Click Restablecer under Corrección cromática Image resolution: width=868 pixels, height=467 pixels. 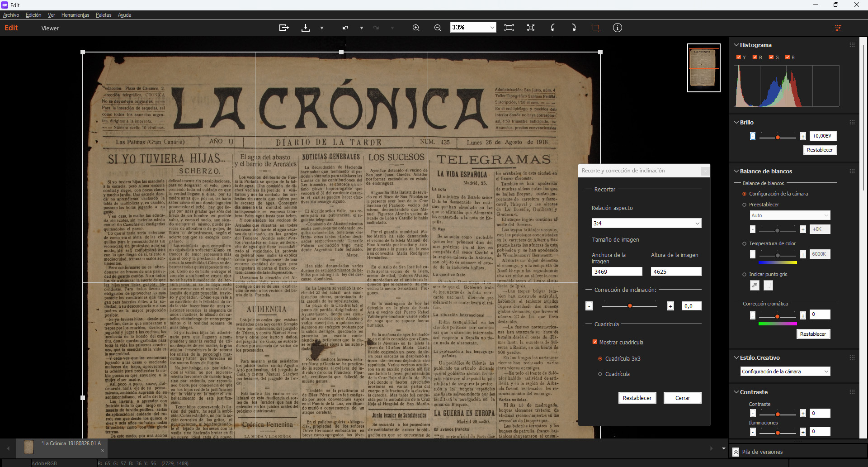pos(813,334)
